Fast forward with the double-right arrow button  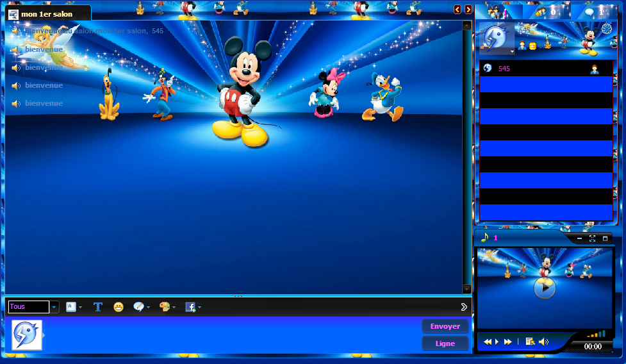click(x=507, y=342)
